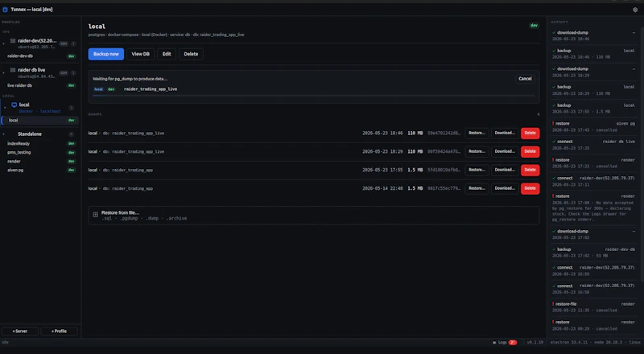Click red error marker on restore aiven pg
This screenshot has height=354, width=644.
(553, 123)
